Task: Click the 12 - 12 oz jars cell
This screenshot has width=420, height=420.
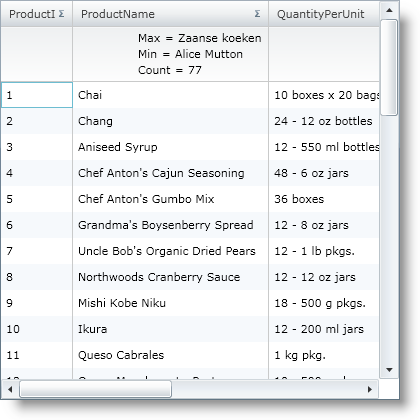Action: coord(324,277)
